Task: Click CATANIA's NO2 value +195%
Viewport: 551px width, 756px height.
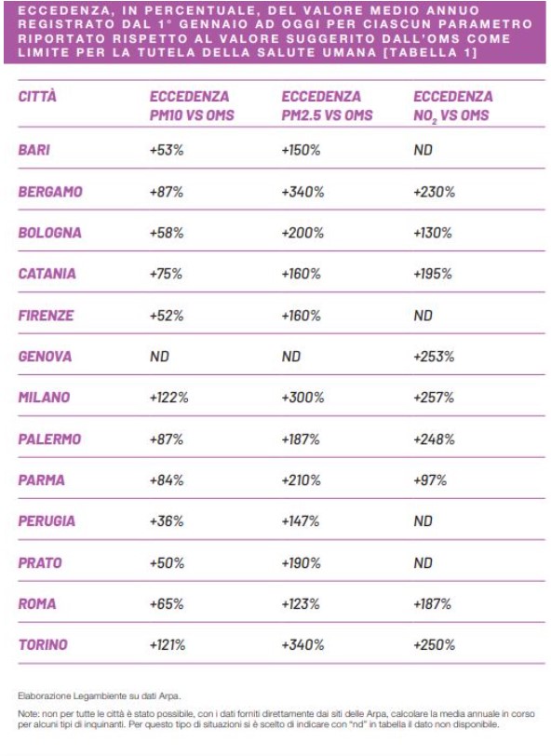Action: [x=433, y=274]
